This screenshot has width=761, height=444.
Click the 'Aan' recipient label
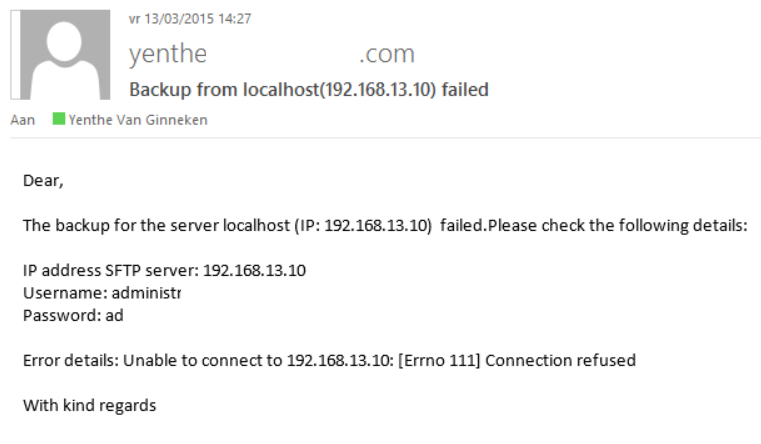tap(22, 119)
